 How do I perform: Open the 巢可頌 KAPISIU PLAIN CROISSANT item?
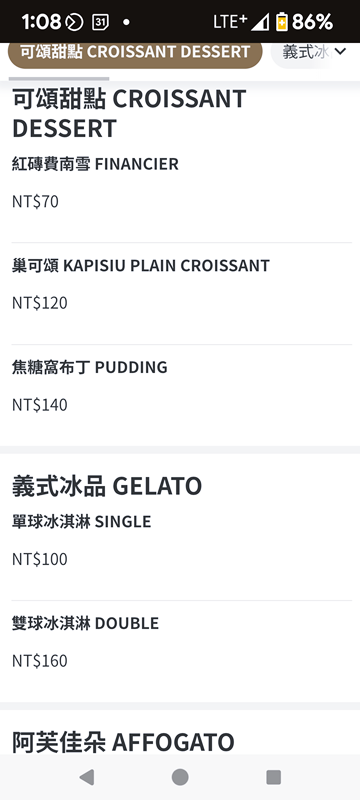pyautogui.click(x=182, y=293)
